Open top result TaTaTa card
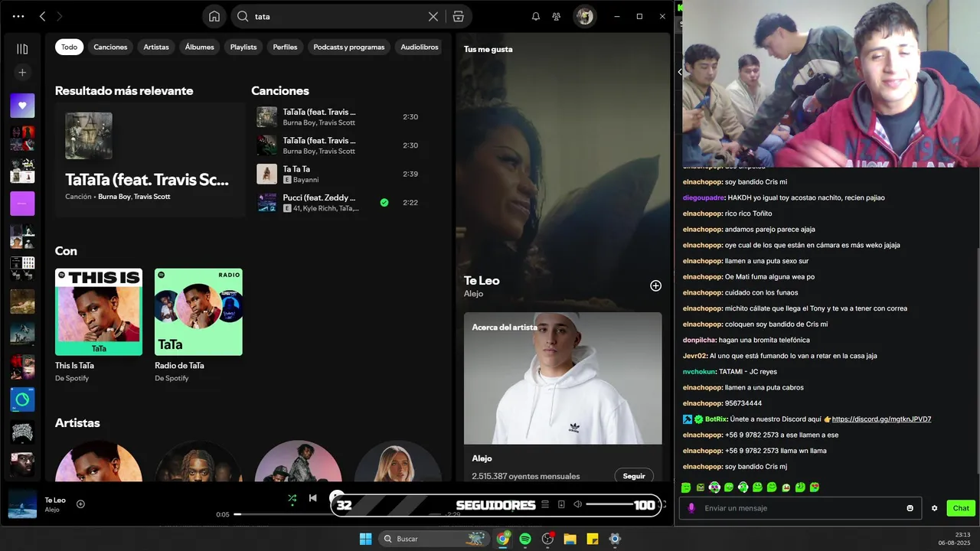Image resolution: width=980 pixels, height=551 pixels. click(150, 159)
